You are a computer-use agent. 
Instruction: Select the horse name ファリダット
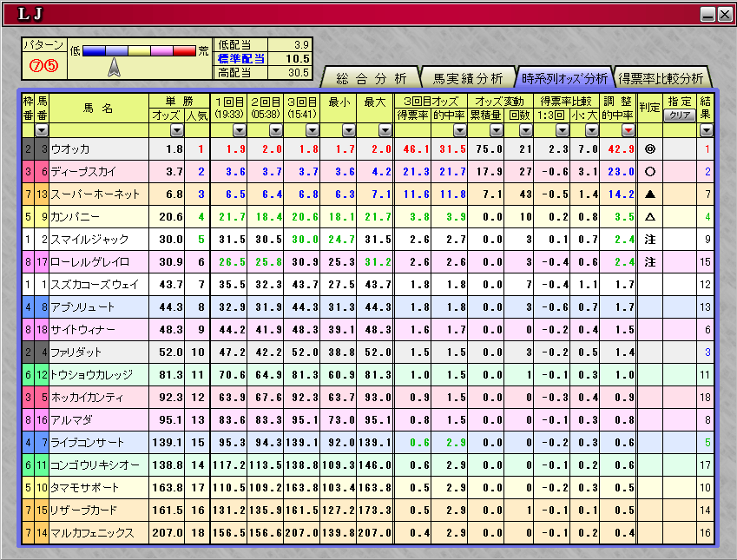tap(76, 352)
